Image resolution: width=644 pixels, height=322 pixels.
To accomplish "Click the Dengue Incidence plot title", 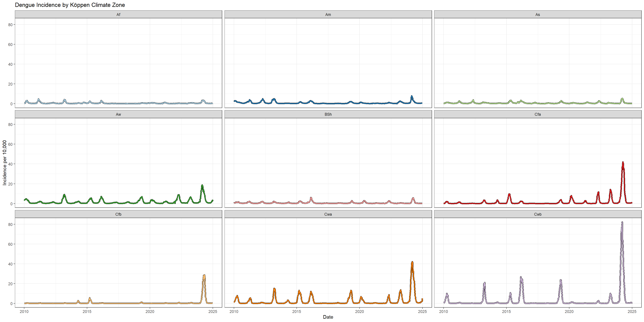I will [70, 5].
